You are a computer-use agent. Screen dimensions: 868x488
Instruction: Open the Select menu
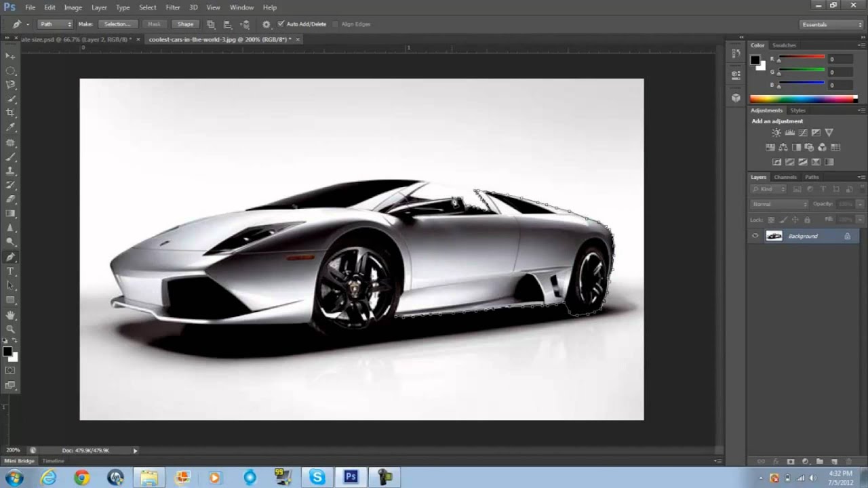pyautogui.click(x=148, y=7)
